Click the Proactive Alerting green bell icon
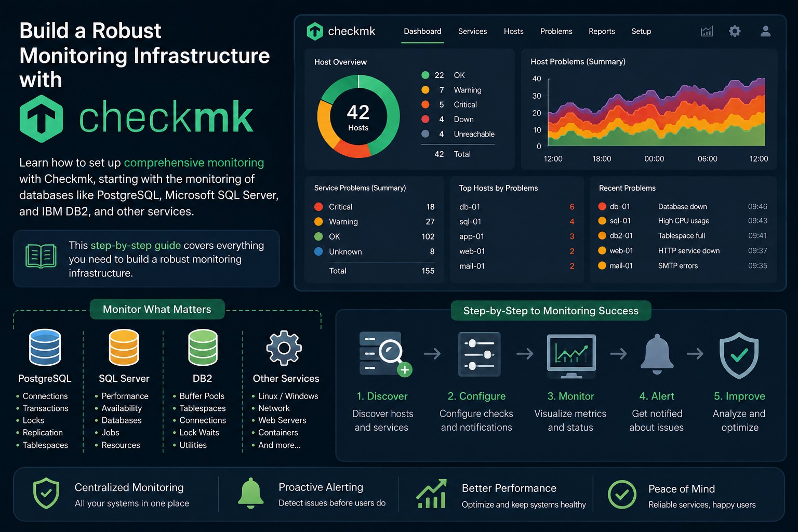 [x=250, y=493]
